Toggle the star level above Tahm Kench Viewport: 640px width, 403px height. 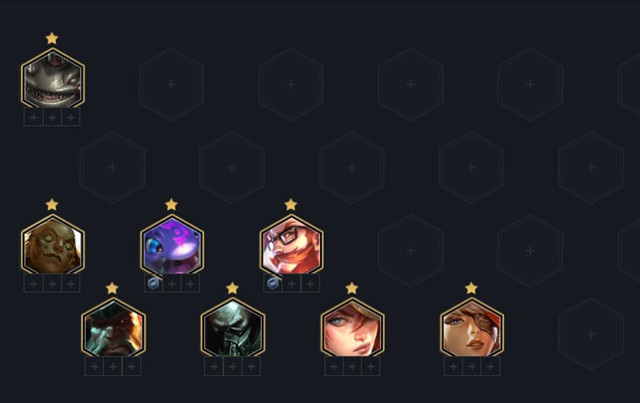pyautogui.click(x=52, y=38)
